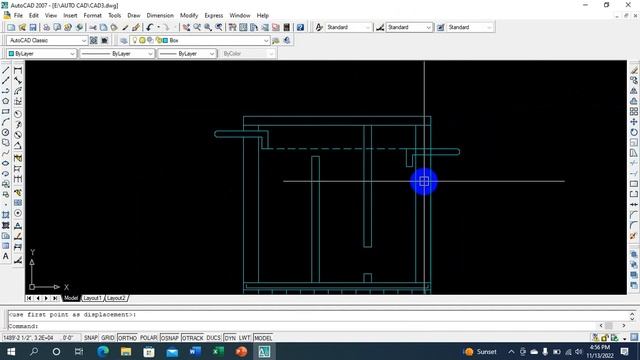Select the Array modify tool

633,111
